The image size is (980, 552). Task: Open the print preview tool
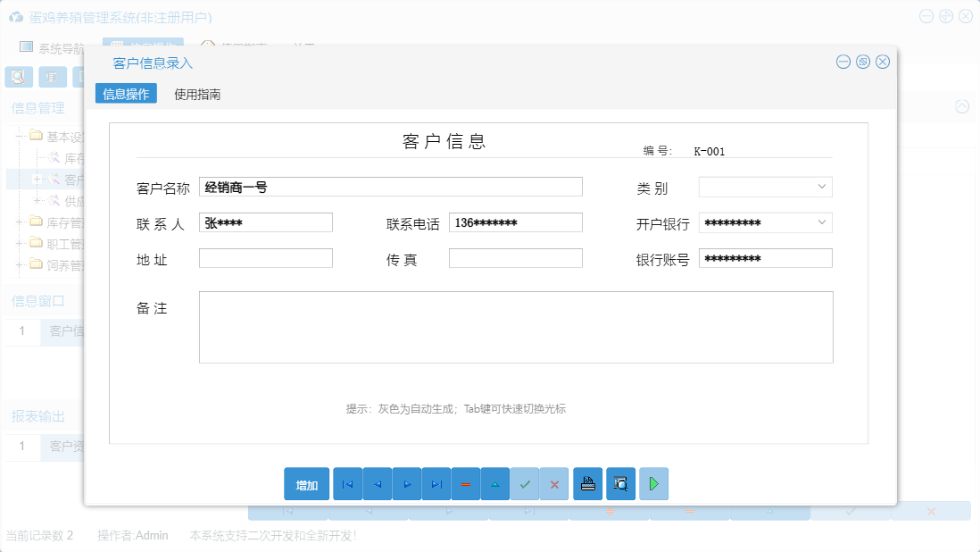(x=620, y=483)
